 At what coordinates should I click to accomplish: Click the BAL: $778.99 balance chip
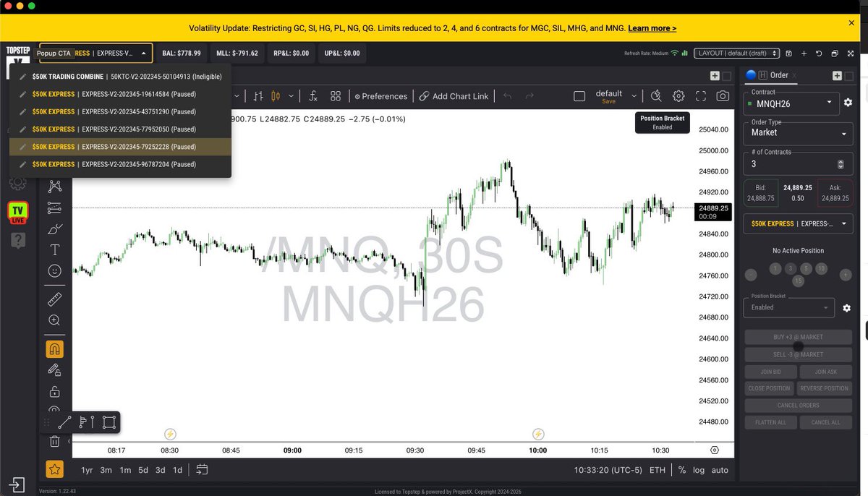pos(182,54)
